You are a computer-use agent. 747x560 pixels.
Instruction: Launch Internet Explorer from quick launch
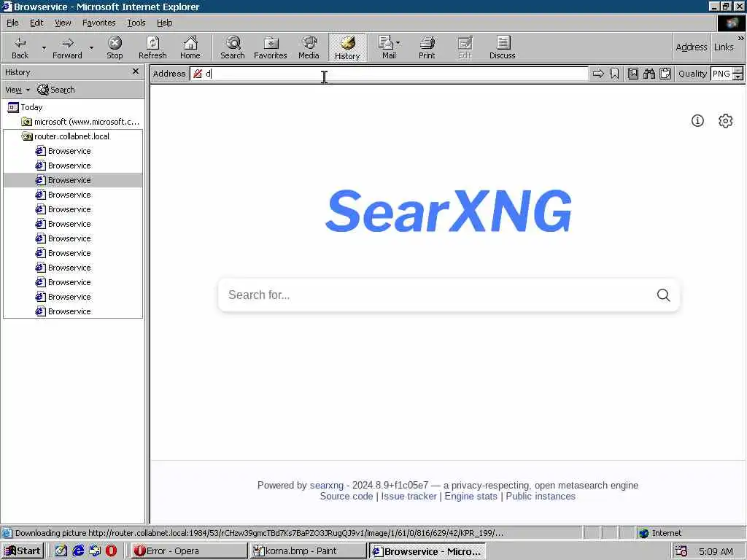point(78,551)
